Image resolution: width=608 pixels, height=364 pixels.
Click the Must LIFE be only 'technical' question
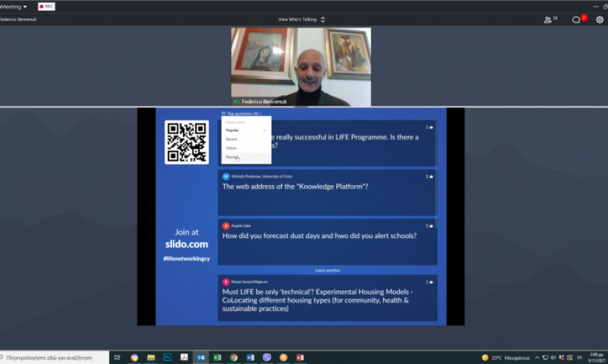coord(318,300)
